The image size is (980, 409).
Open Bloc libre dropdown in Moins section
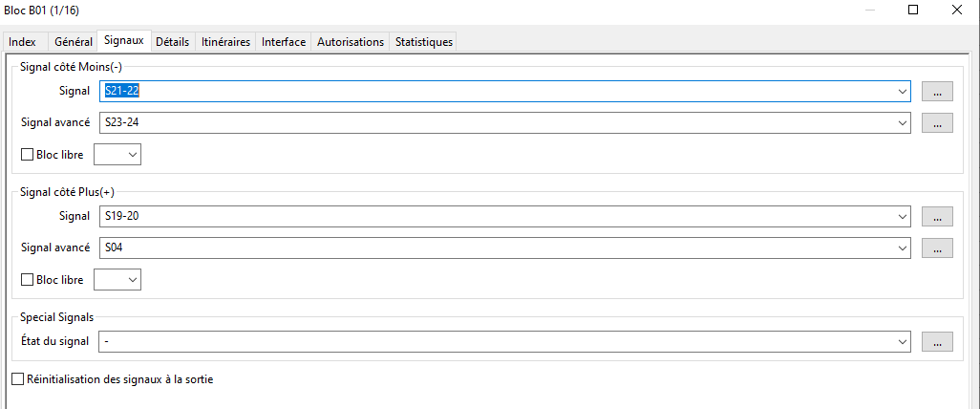117,155
